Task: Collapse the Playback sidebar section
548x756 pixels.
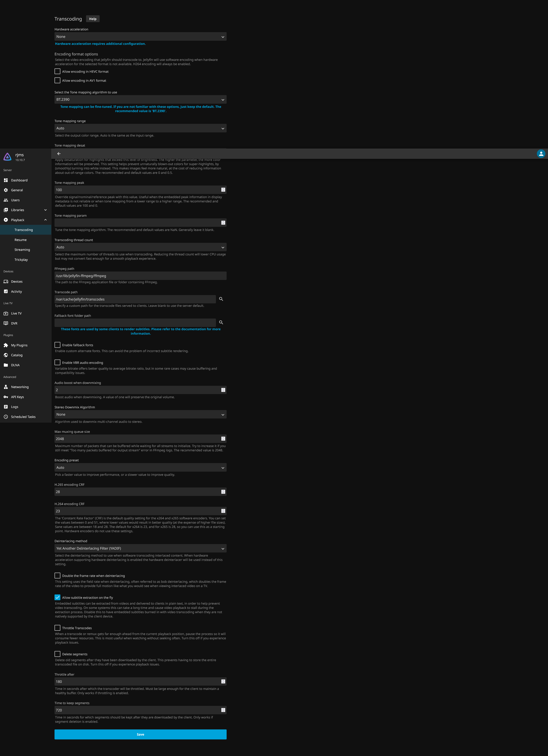Action: click(x=45, y=220)
